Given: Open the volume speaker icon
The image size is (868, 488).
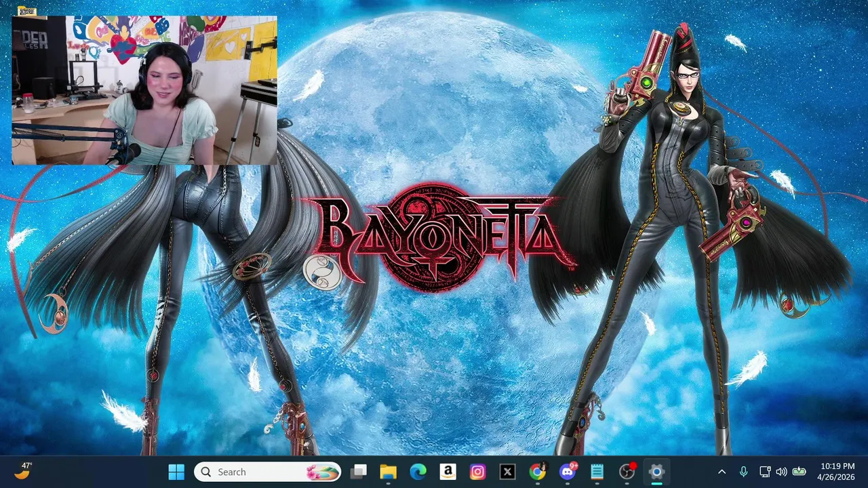Looking at the screenshot, I should (x=781, y=472).
